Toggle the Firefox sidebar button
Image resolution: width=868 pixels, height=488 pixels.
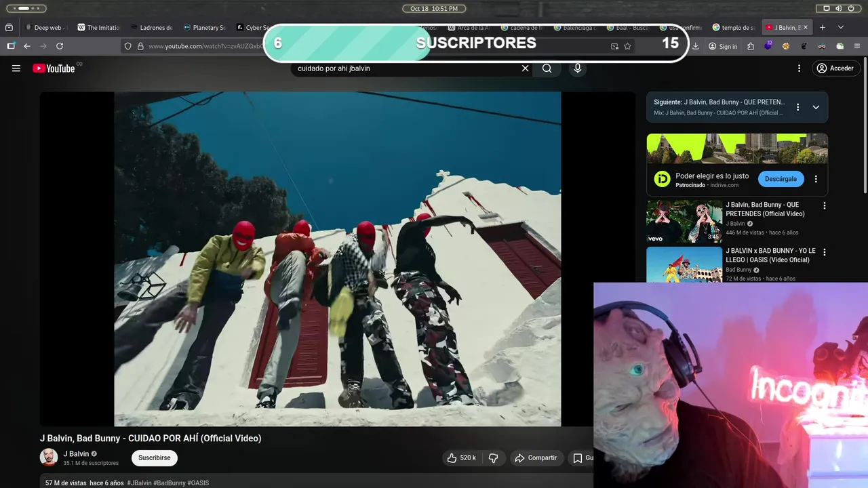pyautogui.click(x=11, y=46)
